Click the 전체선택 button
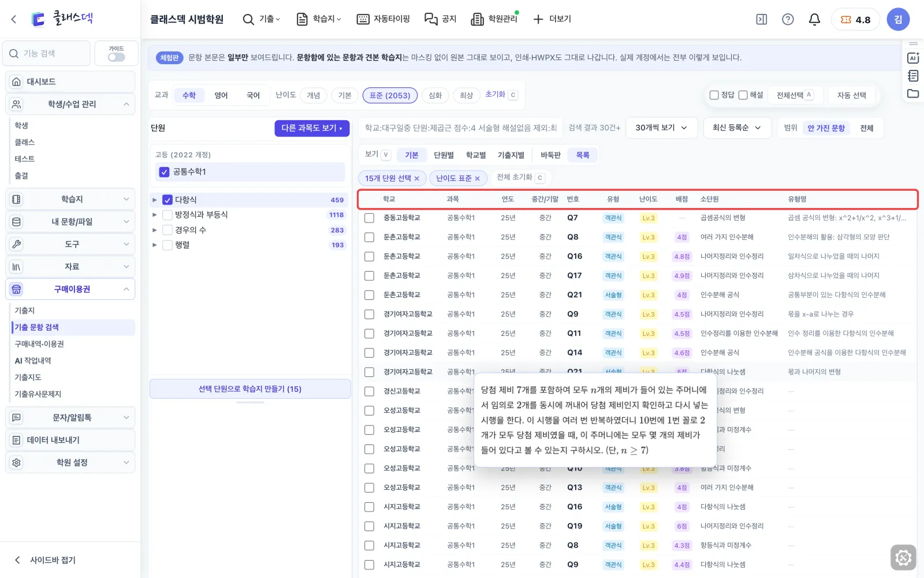This screenshot has height=578, width=924. click(795, 95)
